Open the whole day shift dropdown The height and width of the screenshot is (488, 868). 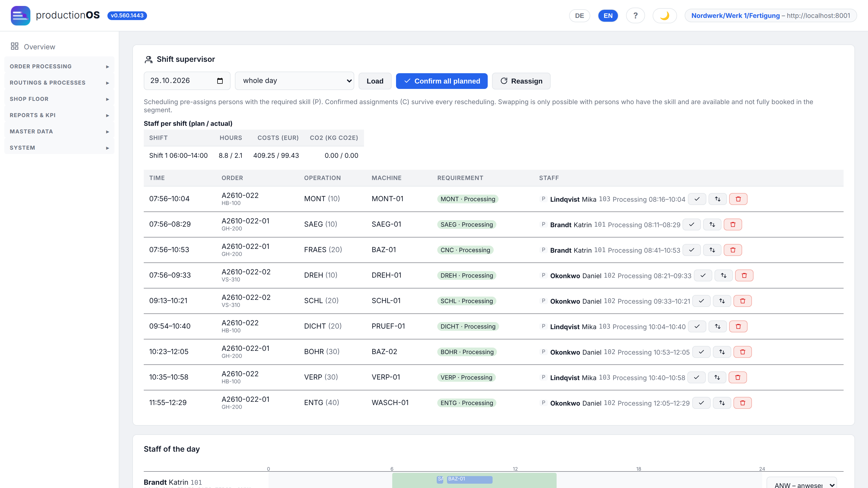(294, 81)
